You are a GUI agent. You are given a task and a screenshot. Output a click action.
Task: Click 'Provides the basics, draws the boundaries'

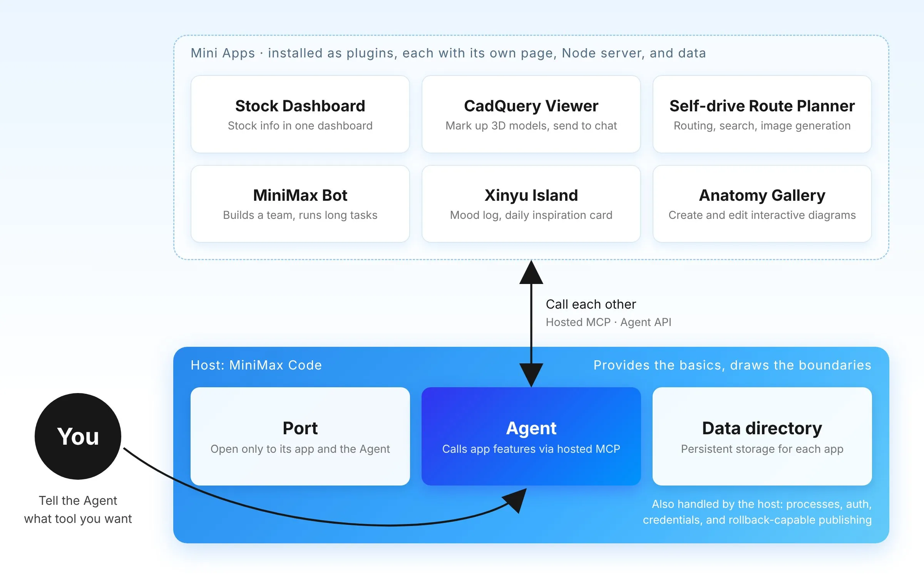732,365
